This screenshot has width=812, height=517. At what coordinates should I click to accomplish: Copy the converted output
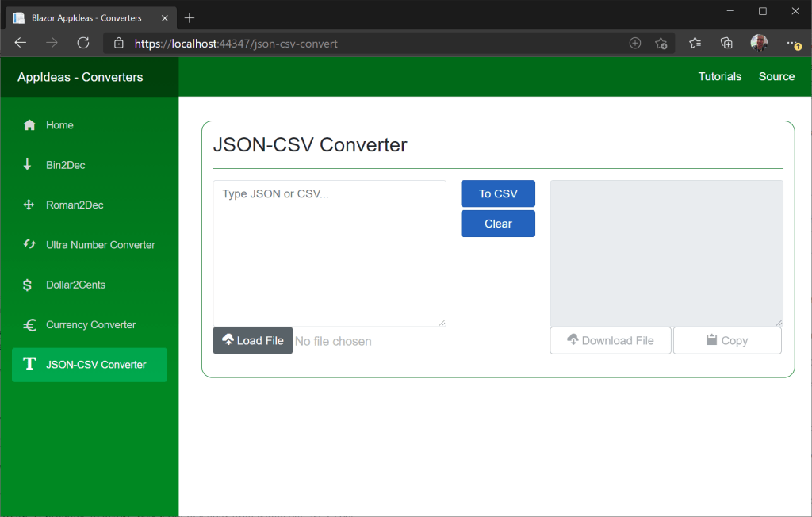coord(727,341)
